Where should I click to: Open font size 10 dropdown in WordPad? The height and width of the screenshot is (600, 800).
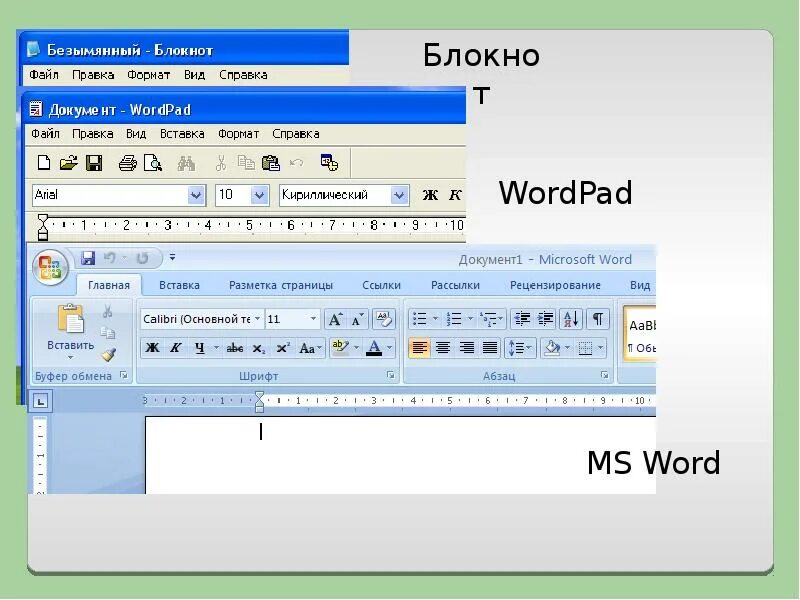click(259, 195)
